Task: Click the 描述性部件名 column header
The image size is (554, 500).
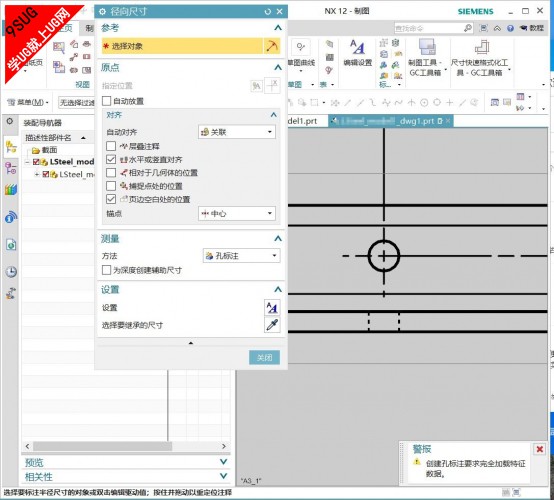Action: click(x=48, y=138)
